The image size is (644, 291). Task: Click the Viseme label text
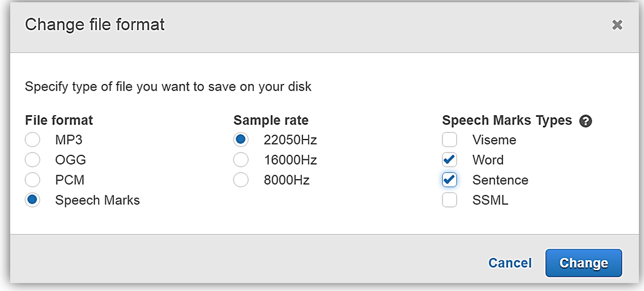click(x=494, y=140)
